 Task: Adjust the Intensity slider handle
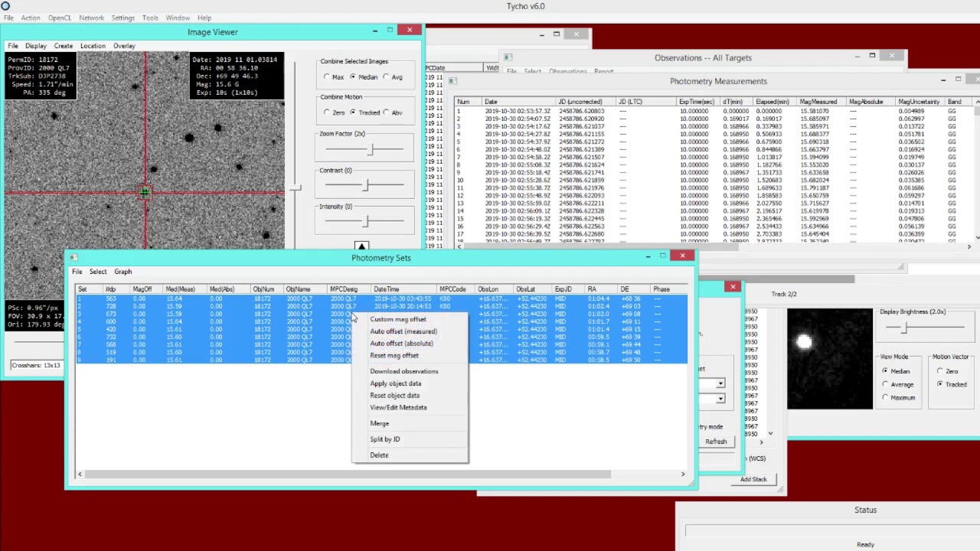click(x=365, y=222)
